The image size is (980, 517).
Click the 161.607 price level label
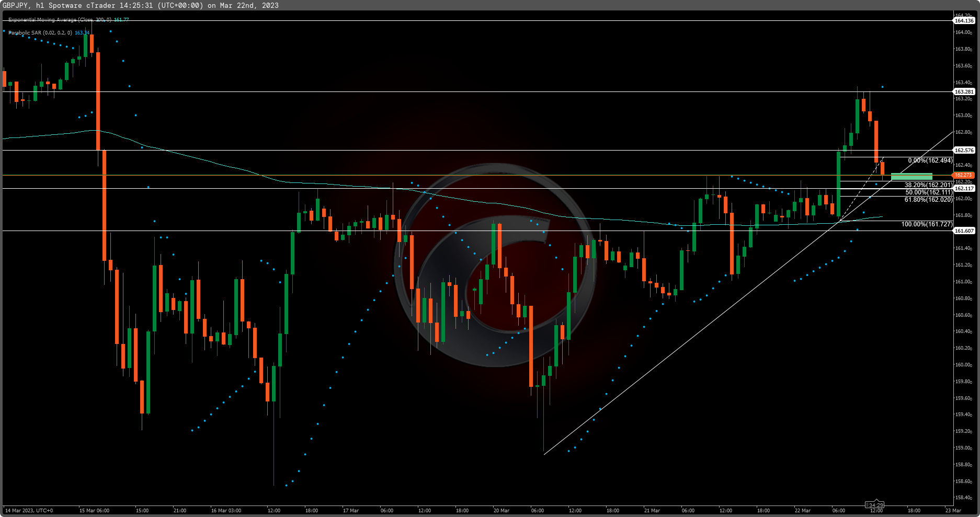(965, 231)
